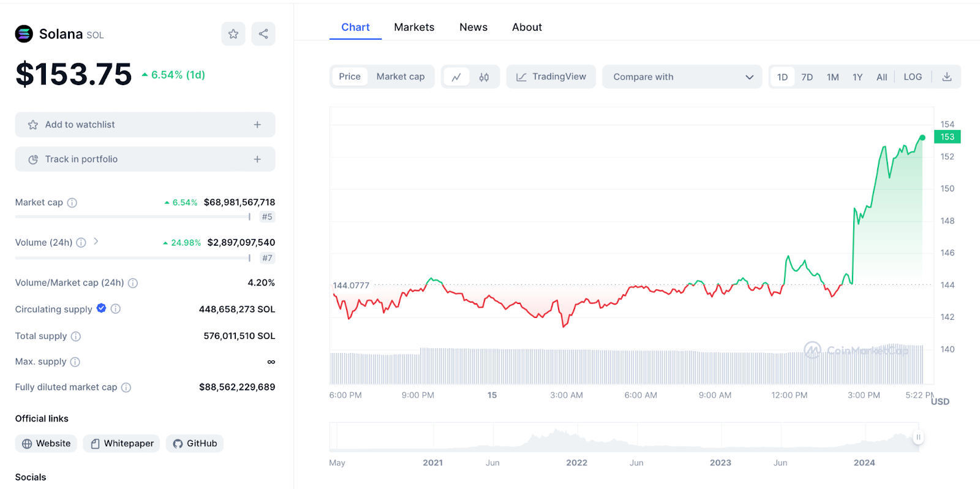Open the About tab

click(x=527, y=27)
